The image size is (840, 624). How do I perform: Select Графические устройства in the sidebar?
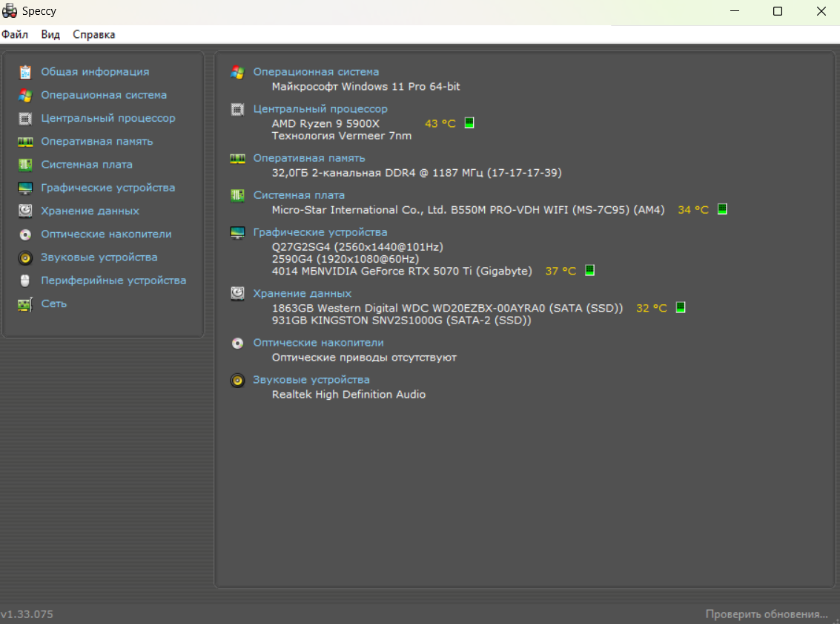click(x=108, y=188)
